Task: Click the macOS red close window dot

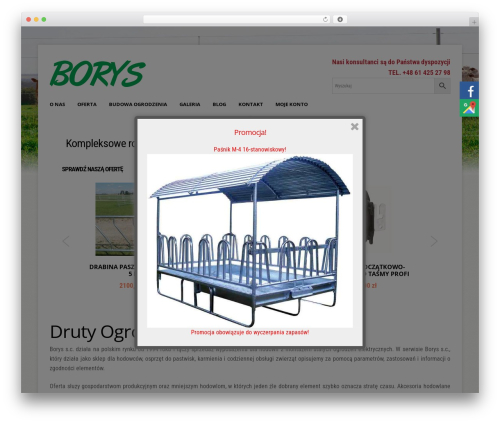Action: pos(29,19)
